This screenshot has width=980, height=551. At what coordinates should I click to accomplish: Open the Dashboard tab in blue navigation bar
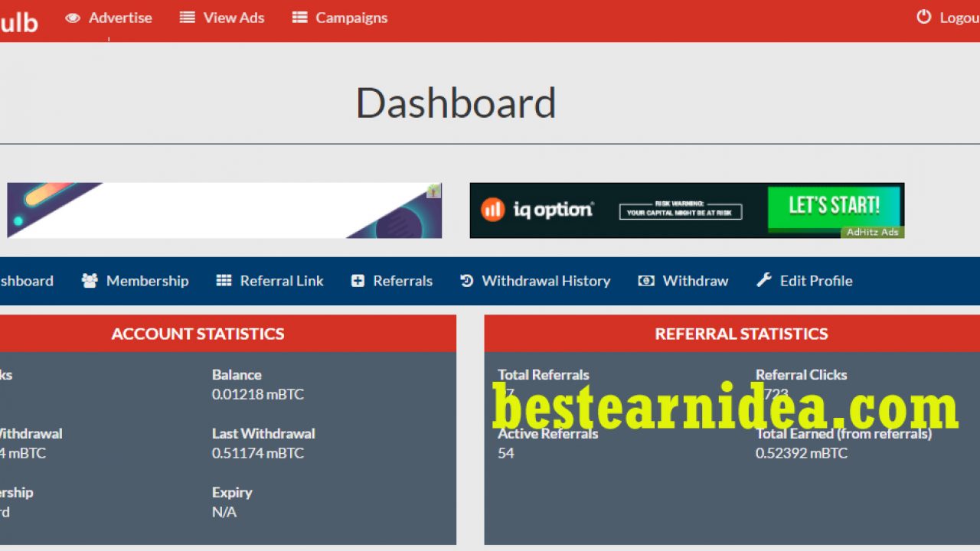[x=27, y=281]
